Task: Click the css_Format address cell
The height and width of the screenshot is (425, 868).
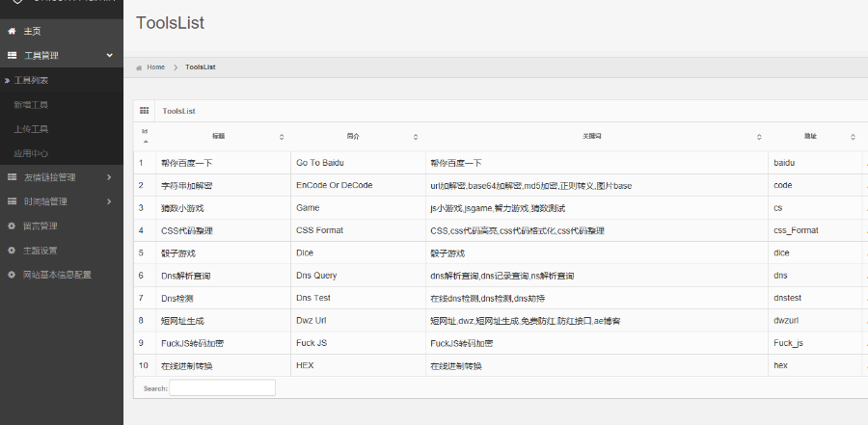Action: click(x=815, y=230)
